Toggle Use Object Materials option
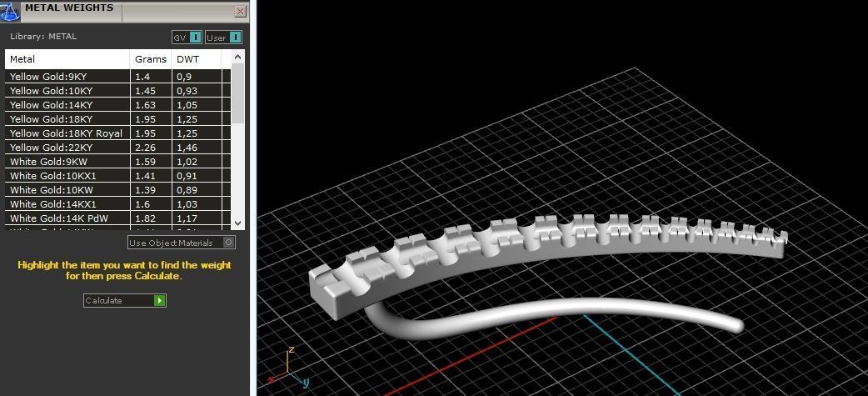This screenshot has height=396, width=868. tap(182, 243)
